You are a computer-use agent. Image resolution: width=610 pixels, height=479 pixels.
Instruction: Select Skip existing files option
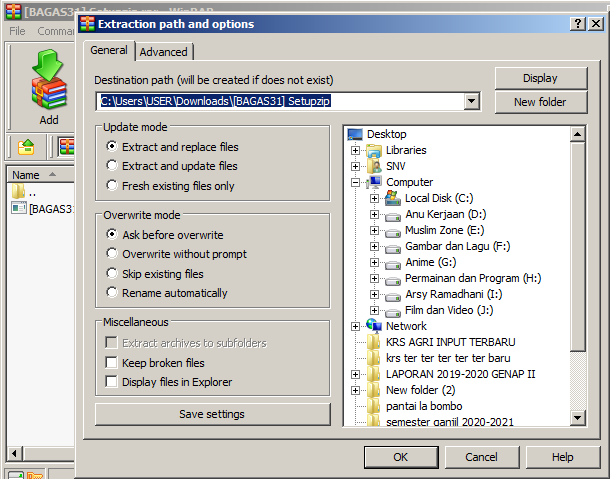click(x=112, y=273)
